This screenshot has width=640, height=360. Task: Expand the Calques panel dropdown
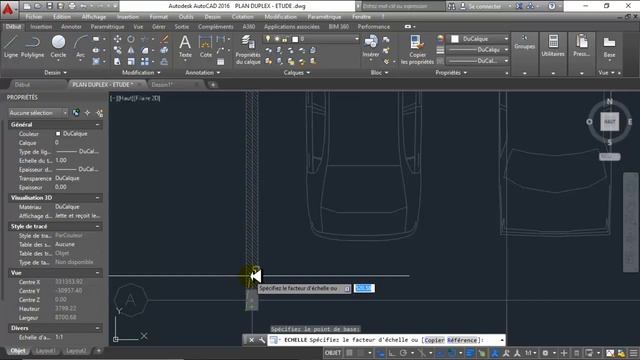(x=297, y=73)
